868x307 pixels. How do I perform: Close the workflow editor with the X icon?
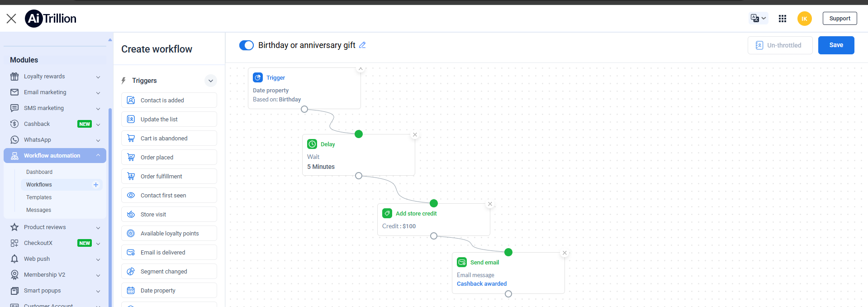click(11, 19)
